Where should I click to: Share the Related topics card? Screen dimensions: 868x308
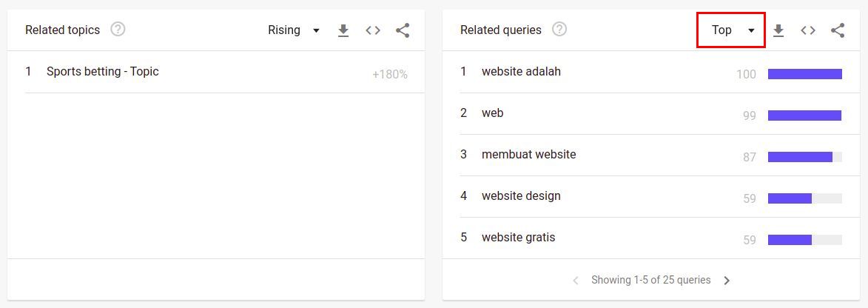click(x=403, y=30)
